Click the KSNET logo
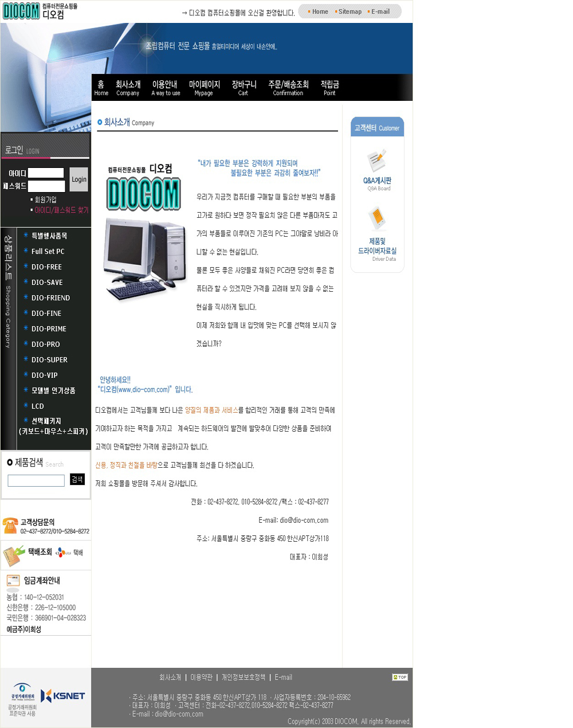 click(63, 695)
